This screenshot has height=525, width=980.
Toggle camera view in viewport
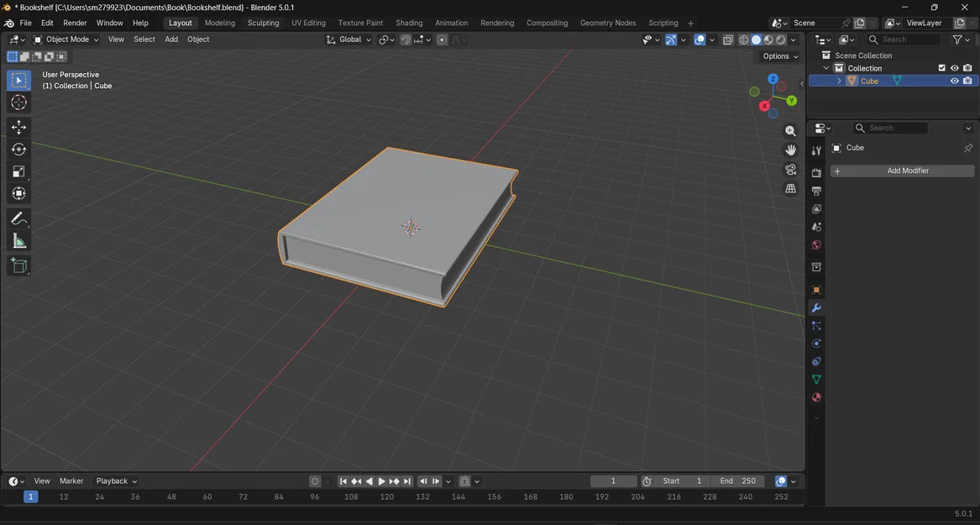click(x=790, y=170)
